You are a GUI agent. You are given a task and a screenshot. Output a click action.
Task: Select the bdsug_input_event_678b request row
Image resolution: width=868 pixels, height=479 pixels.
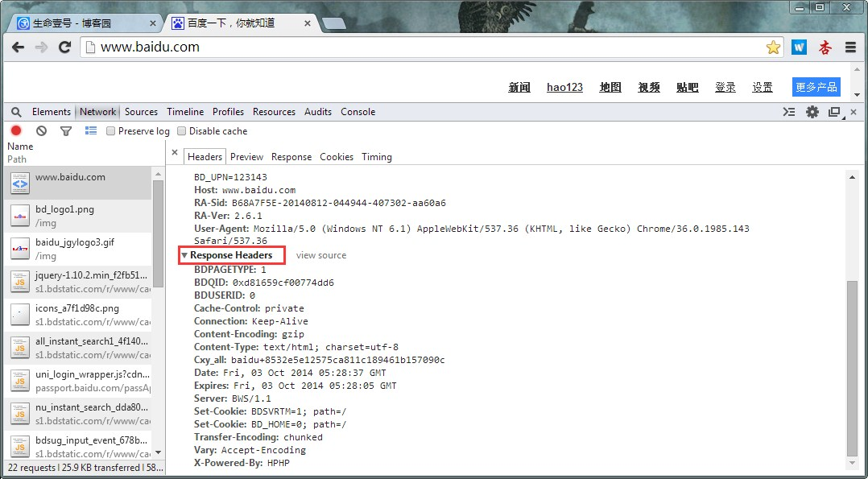coord(78,444)
